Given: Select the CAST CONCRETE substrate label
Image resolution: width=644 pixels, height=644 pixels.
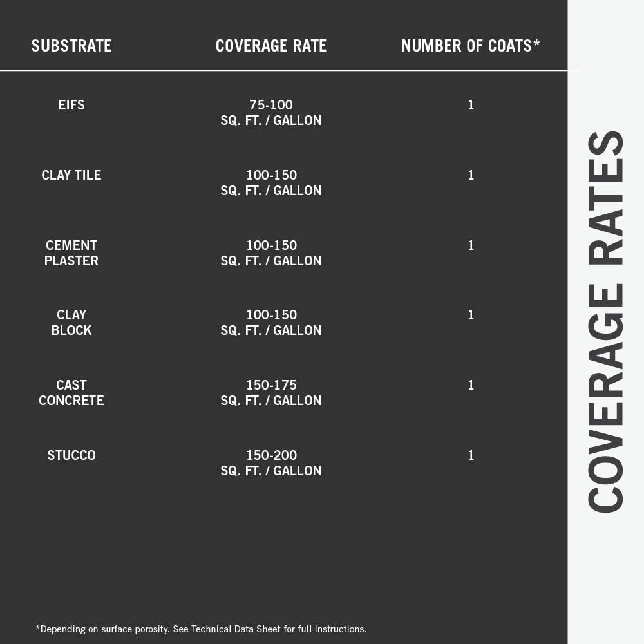Looking at the screenshot, I should (x=71, y=393).
